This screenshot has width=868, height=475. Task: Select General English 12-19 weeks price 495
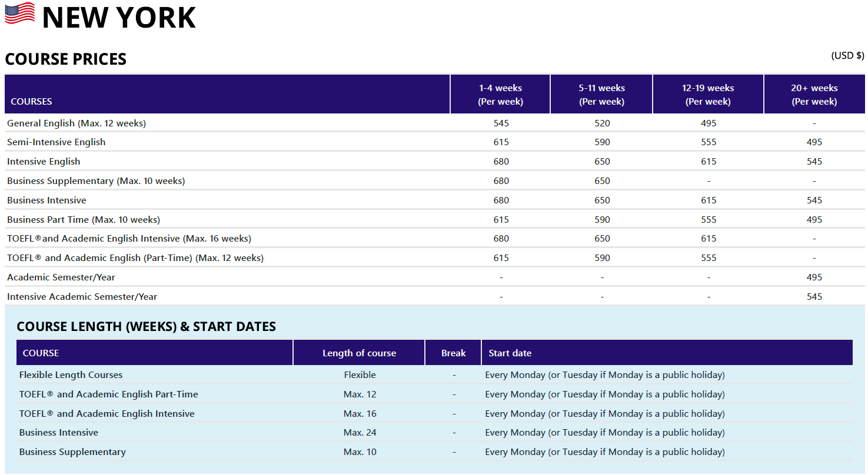709,123
